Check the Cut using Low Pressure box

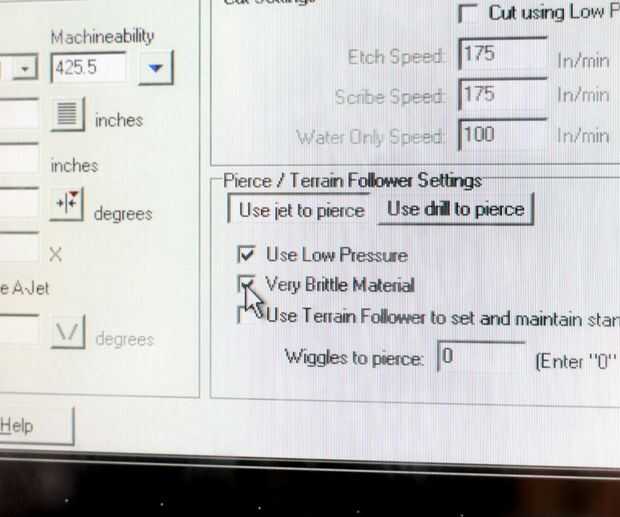point(468,13)
